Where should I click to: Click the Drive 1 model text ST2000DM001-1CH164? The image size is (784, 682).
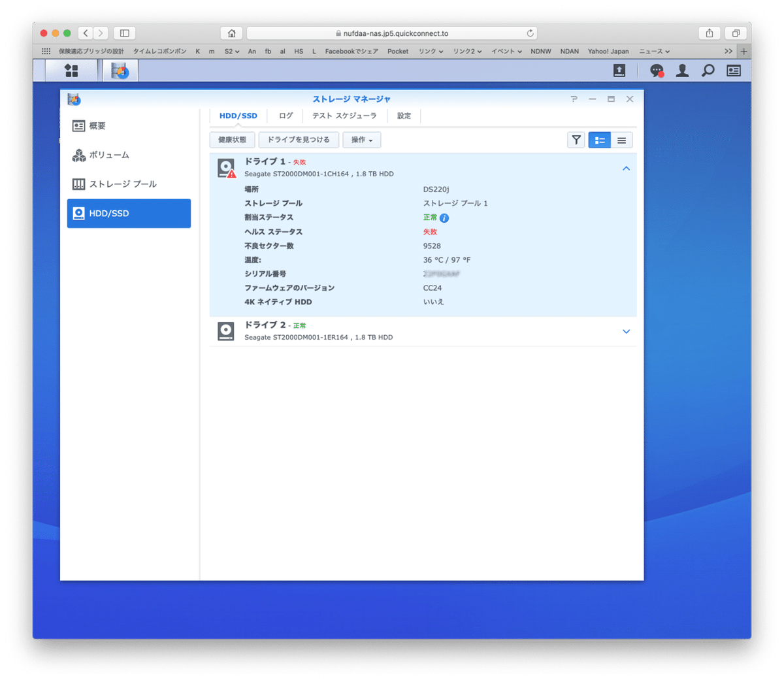(x=311, y=174)
